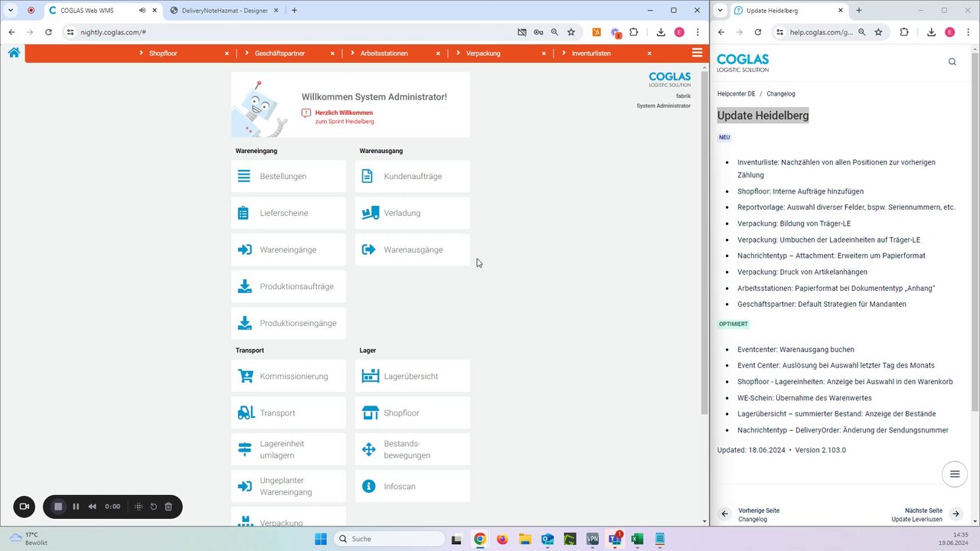Switch to the Geschäftspartner tab
The image size is (980, 551).
coord(279,54)
